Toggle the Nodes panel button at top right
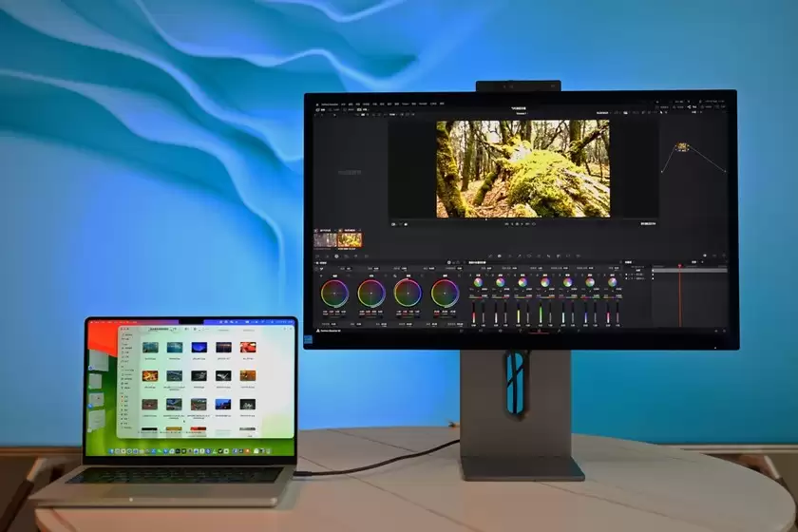 coord(693,107)
